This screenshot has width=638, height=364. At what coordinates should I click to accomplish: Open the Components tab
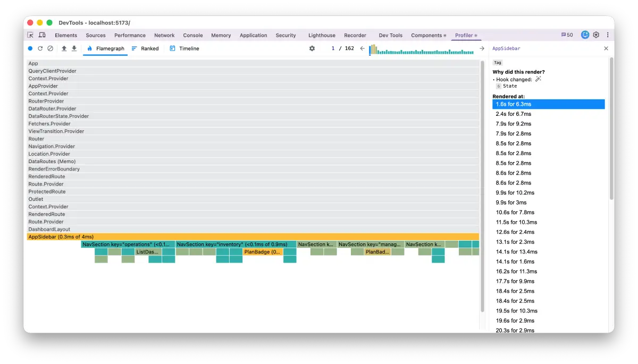[x=429, y=35]
